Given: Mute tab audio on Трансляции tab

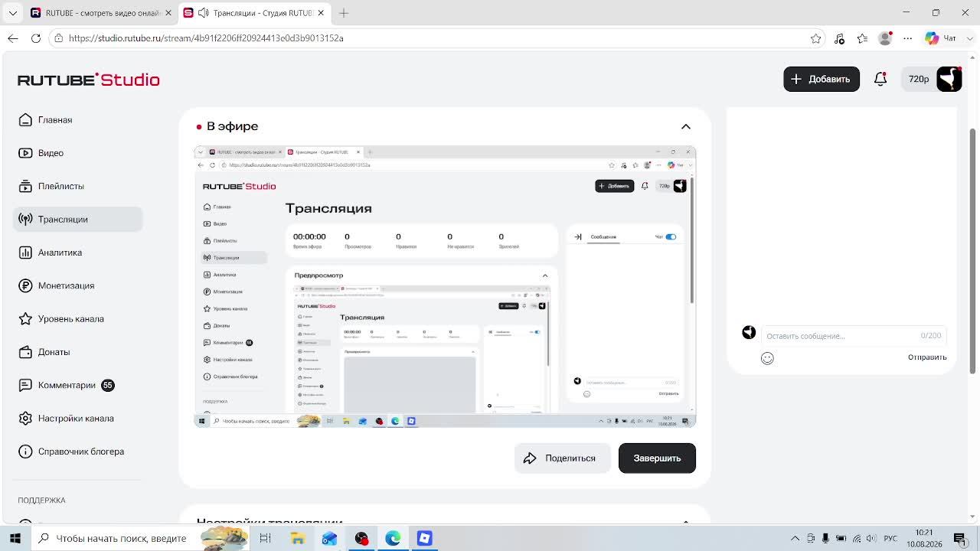Looking at the screenshot, I should pos(203,13).
